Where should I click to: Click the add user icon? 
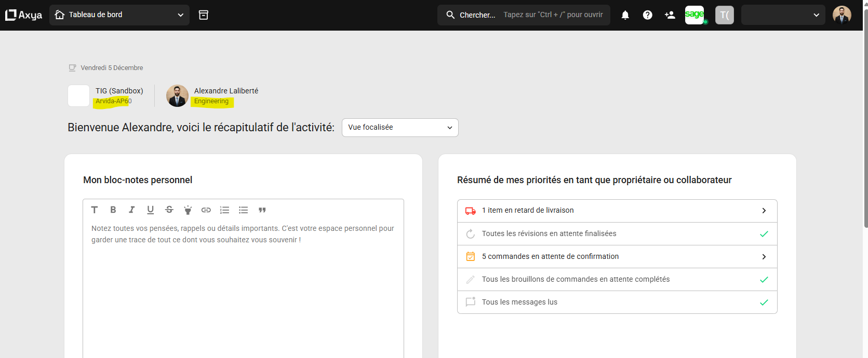670,15
